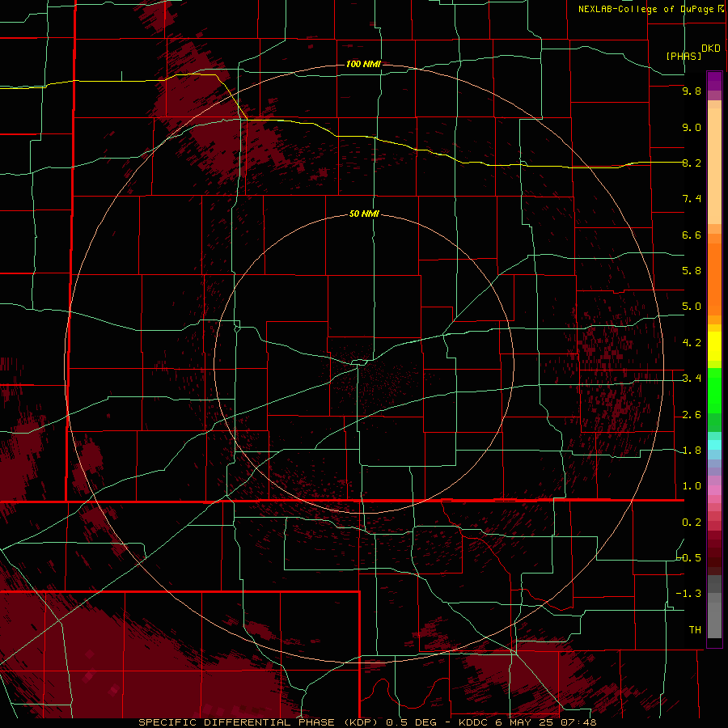
Task: Click the -0.5 scale value
Action: coord(689,558)
